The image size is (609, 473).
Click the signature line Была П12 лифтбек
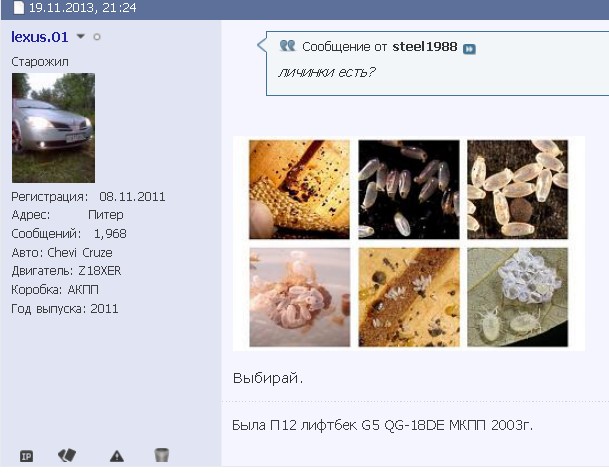[383, 425]
